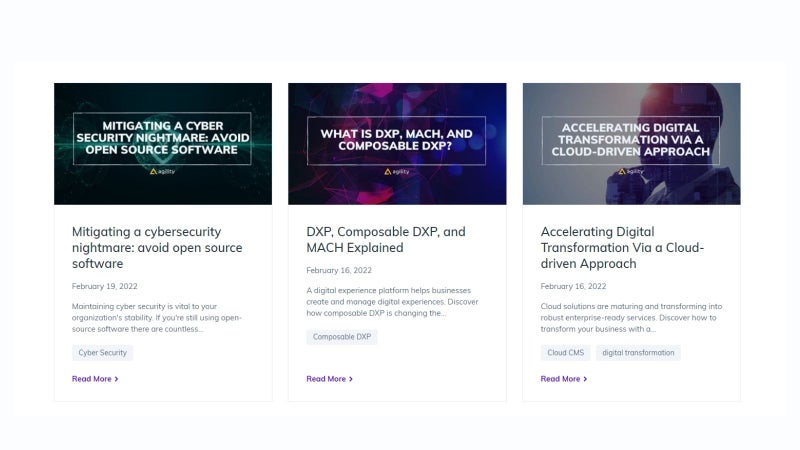The image size is (800, 450).
Task: Click the title 'Accelerating Digital Transformation Via a Cloud-driven Approach'
Action: 622,247
